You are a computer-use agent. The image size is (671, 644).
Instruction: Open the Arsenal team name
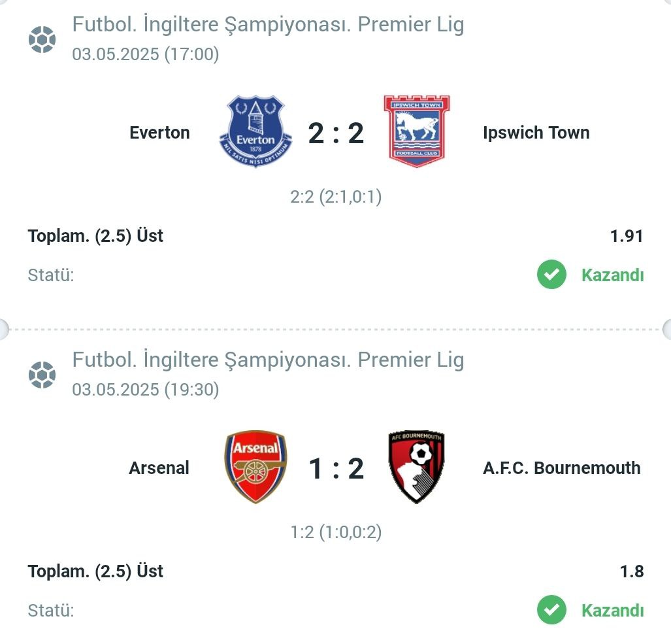159,468
